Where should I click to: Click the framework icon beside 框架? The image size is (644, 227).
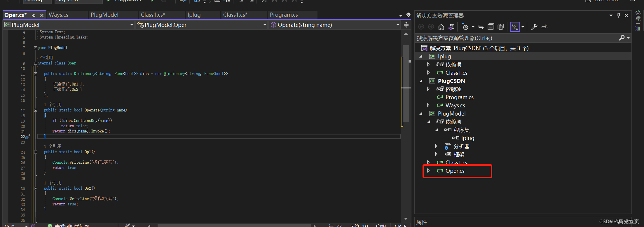pos(448,154)
